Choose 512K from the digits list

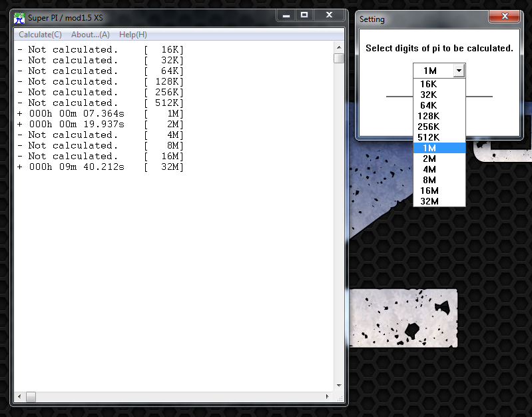(x=439, y=137)
